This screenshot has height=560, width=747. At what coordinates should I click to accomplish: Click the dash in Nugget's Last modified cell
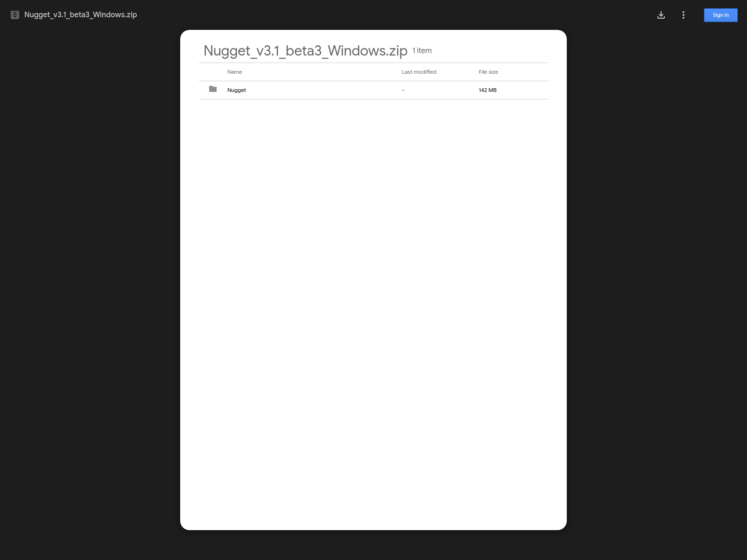(403, 90)
